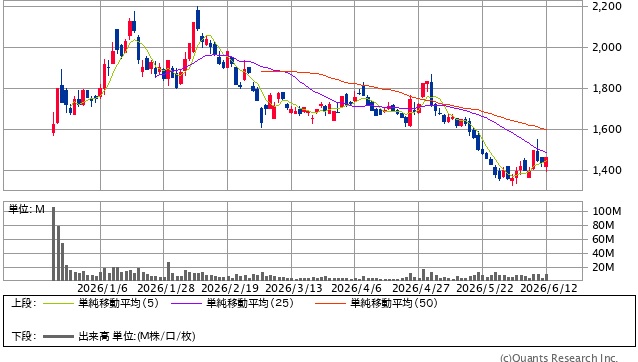
Task: Click the 上段: legend label
Action: pyautogui.click(x=24, y=303)
